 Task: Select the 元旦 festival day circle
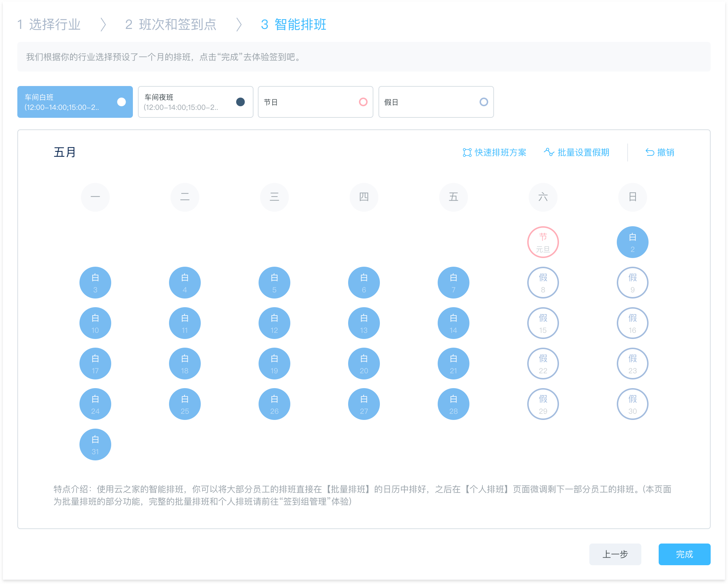[x=543, y=242]
